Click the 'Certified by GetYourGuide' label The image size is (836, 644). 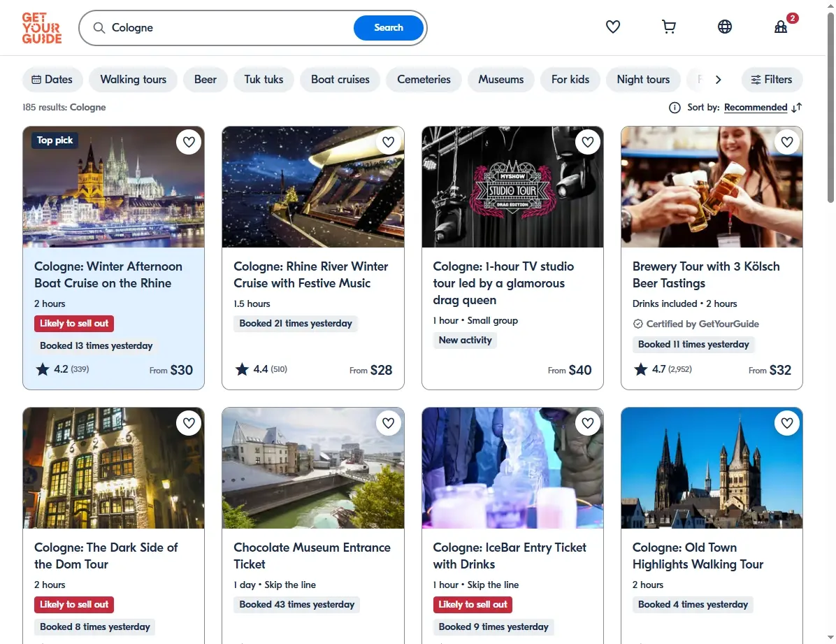696,324
